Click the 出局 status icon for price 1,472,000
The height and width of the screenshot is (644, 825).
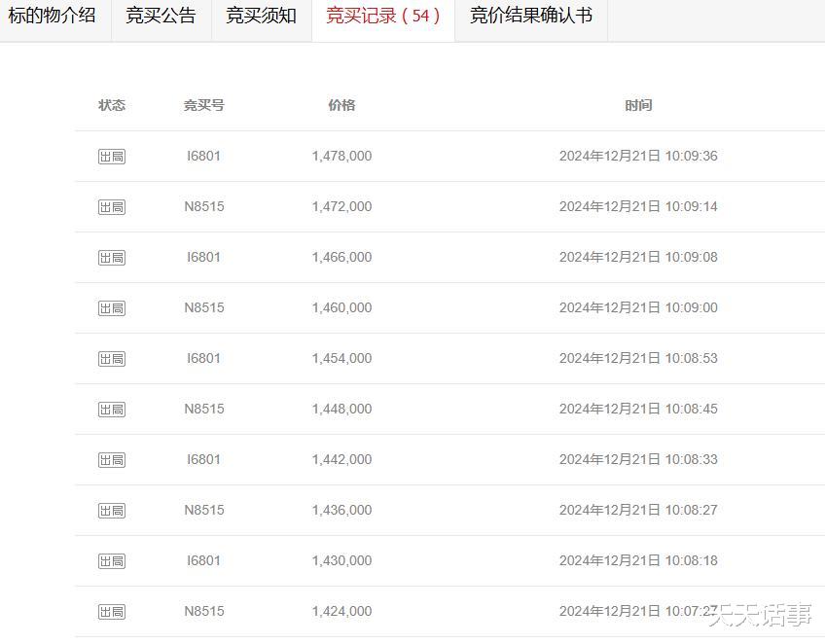click(112, 207)
